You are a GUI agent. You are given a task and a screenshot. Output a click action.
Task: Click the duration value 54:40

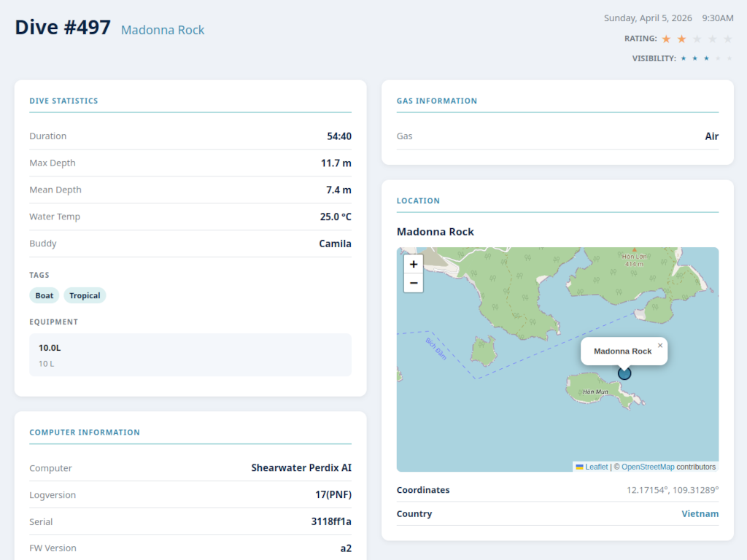point(339,136)
